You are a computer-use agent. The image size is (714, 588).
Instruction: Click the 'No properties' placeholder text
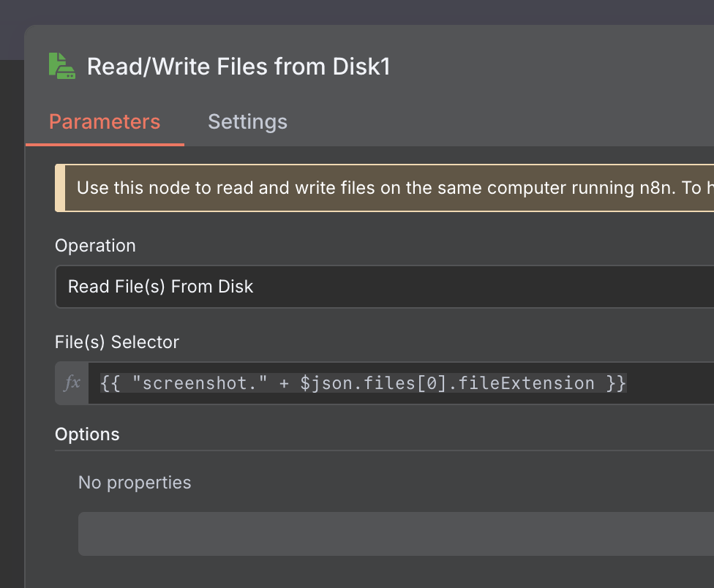(x=135, y=483)
